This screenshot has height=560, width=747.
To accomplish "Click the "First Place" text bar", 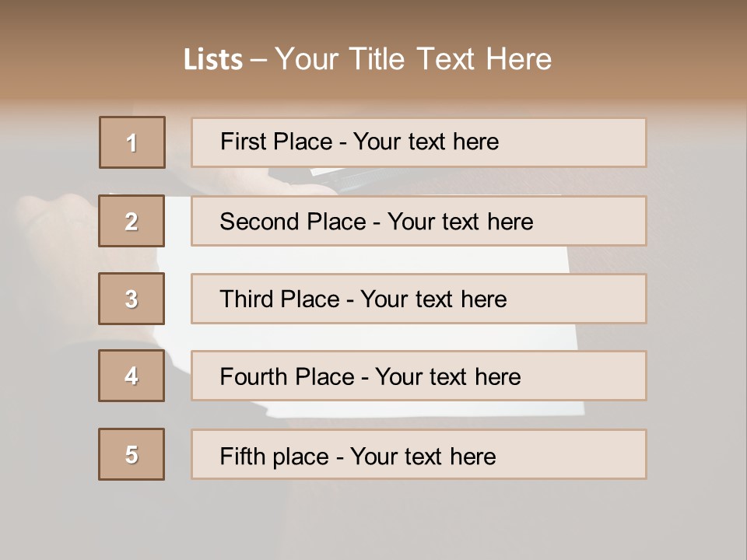I will (419, 142).
